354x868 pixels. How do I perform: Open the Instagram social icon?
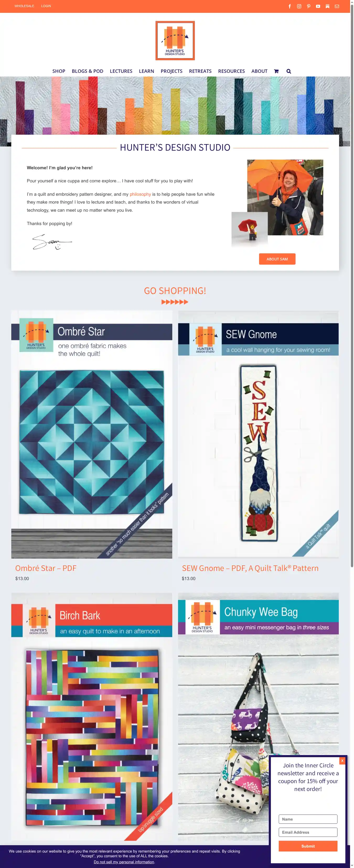click(x=299, y=6)
